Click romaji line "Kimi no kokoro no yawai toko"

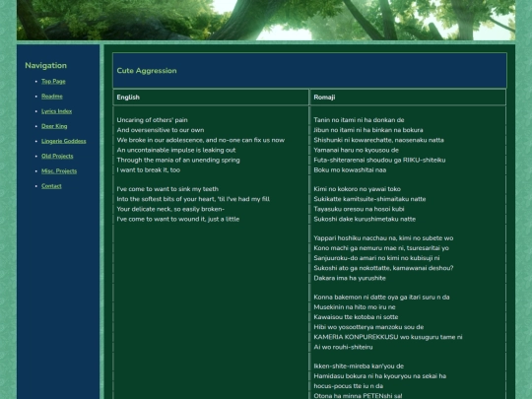pyautogui.click(x=358, y=189)
